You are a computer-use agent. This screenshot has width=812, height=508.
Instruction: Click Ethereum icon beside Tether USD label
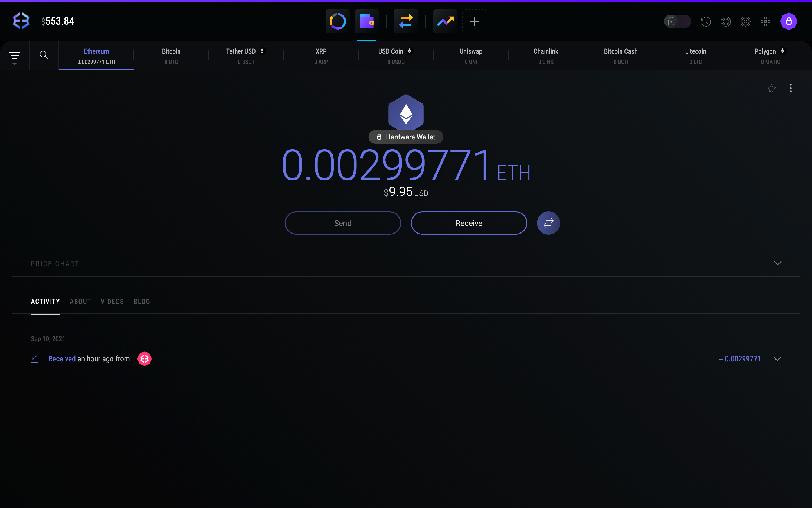pyautogui.click(x=262, y=51)
